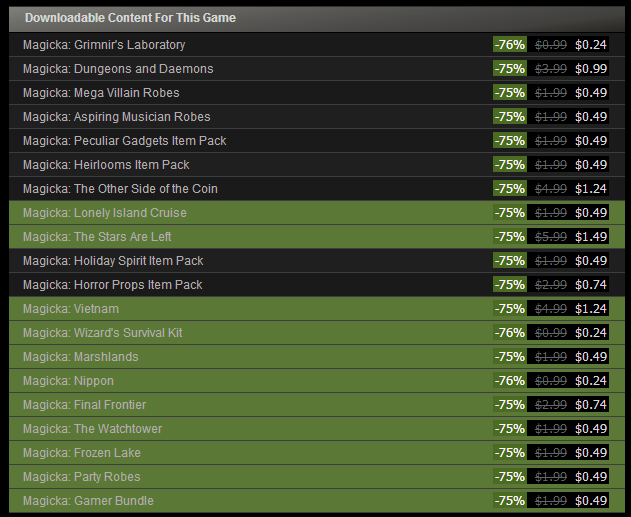This screenshot has height=517, width=631.
Task: Click the $1.24 price for The Other Side of the Coin
Action: pos(590,189)
